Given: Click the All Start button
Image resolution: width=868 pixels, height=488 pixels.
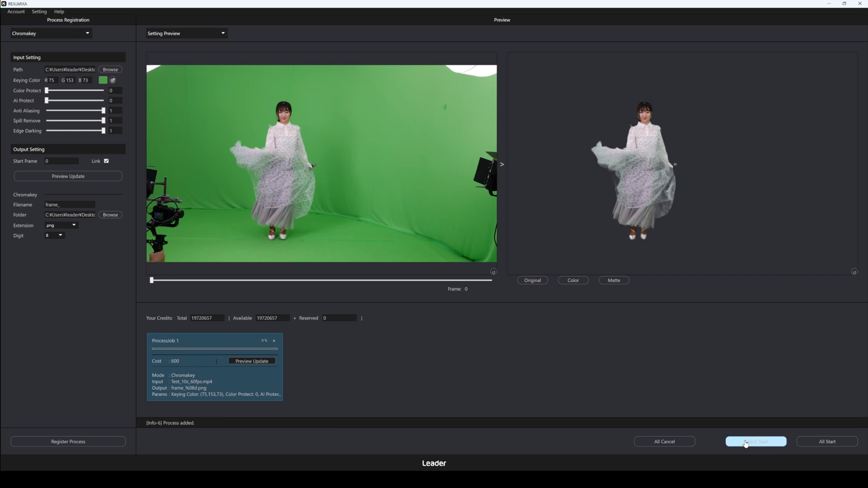Looking at the screenshot, I should (827, 441).
